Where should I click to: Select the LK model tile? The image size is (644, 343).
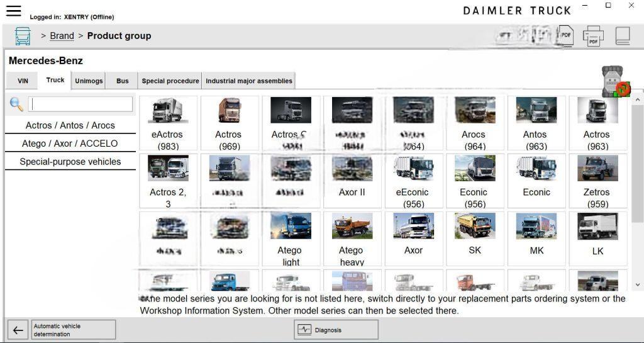tap(597, 239)
